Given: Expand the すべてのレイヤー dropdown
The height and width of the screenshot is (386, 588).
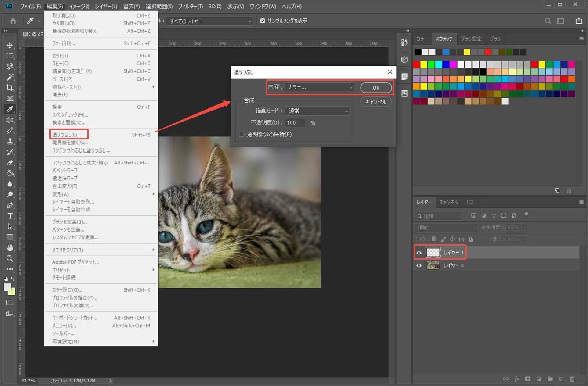Looking at the screenshot, I should 210,21.
